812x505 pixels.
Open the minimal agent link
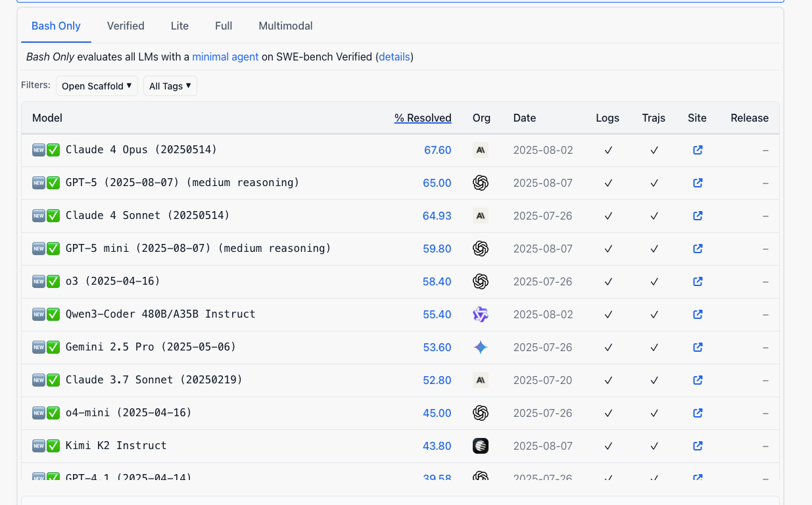coord(226,57)
